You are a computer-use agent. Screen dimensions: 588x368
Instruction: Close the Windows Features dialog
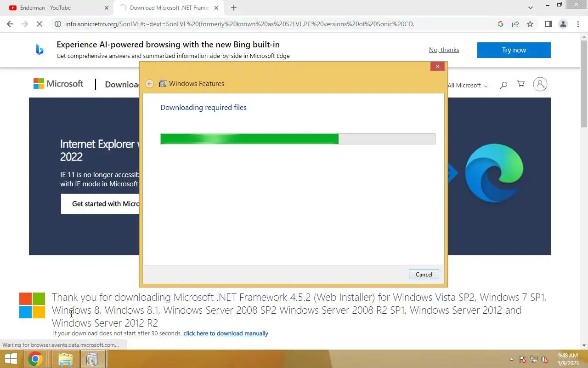(x=437, y=66)
